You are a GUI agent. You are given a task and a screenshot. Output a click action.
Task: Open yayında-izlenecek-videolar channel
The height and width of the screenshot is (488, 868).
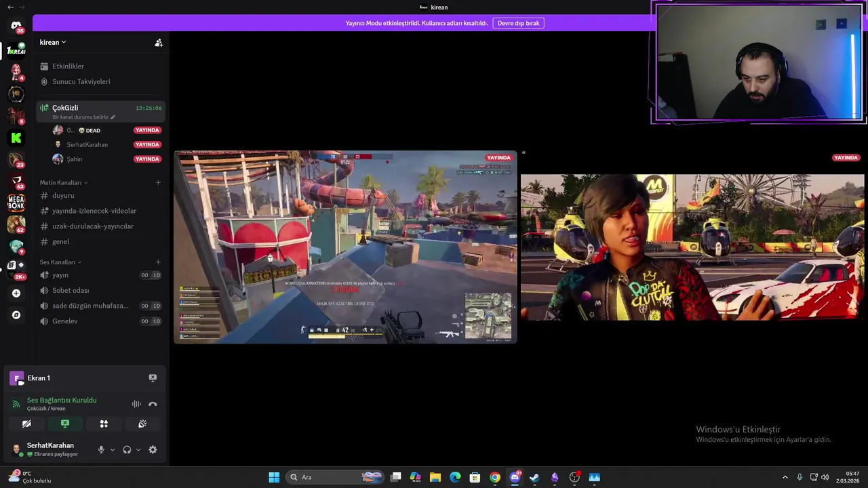tap(100, 211)
